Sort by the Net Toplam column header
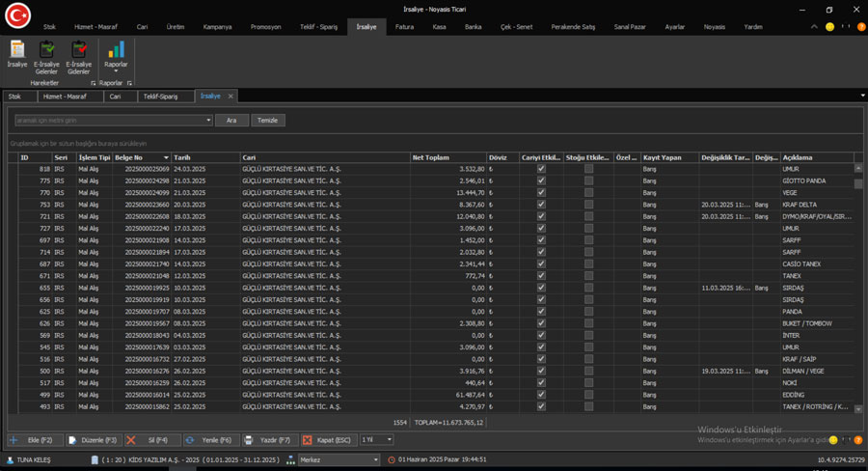The image size is (868, 471). pos(448,158)
